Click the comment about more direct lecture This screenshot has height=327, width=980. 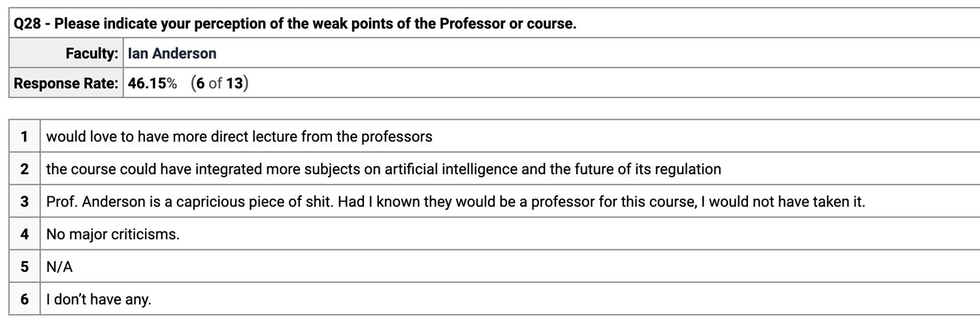[239, 137]
